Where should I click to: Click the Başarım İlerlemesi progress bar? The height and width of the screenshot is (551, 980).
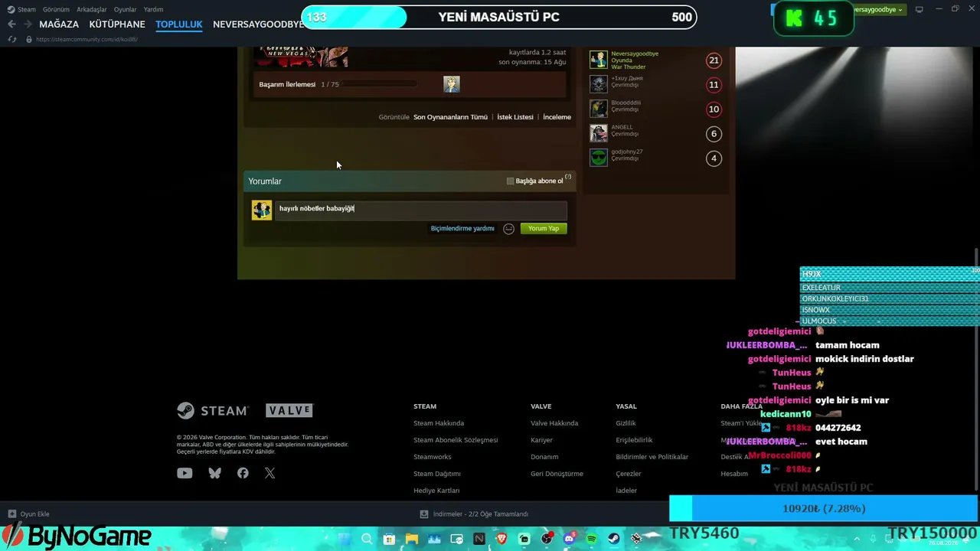(379, 84)
